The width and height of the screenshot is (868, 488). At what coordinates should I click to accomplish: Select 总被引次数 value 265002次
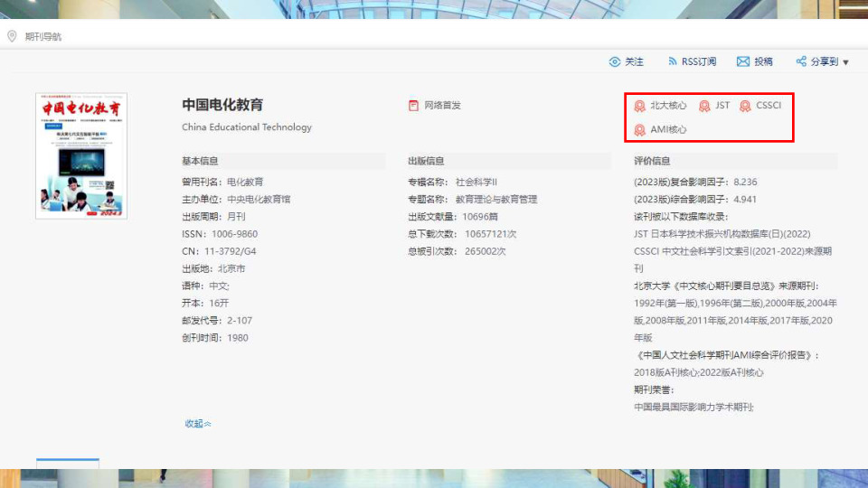[x=485, y=251]
